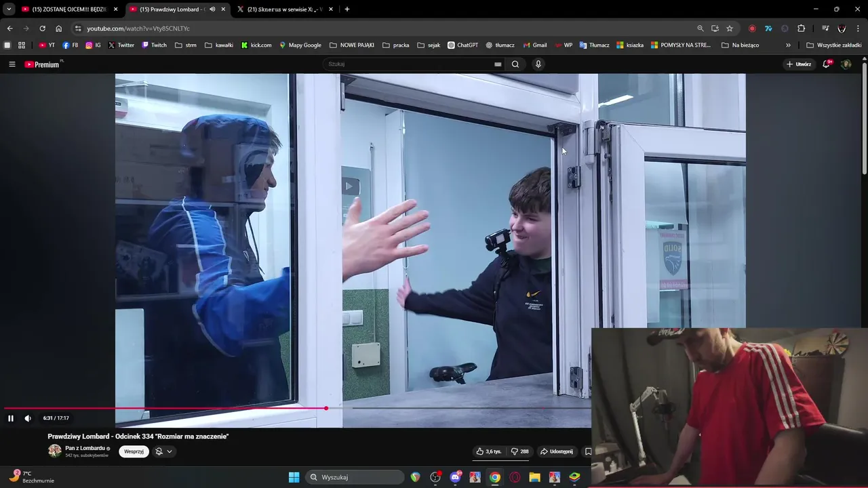The width and height of the screenshot is (868, 488).
Task: Open the Pan z Lombardu channel avatar
Action: pyautogui.click(x=54, y=451)
